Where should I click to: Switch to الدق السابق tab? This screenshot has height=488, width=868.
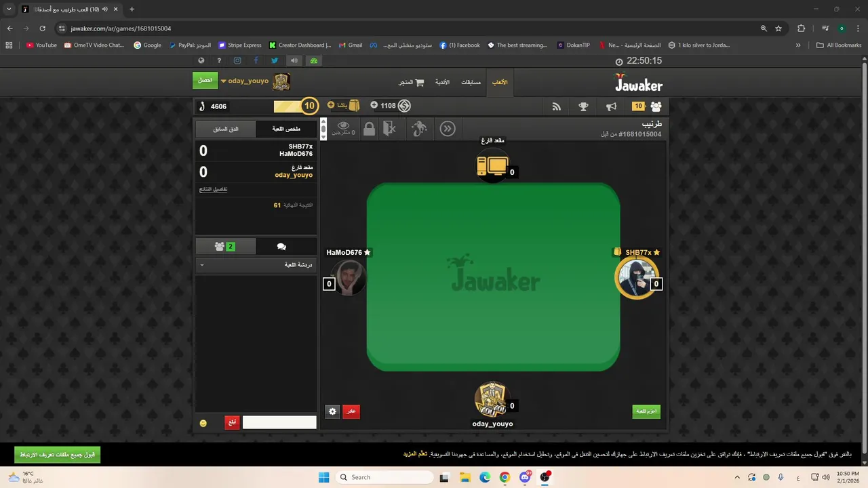tap(226, 129)
